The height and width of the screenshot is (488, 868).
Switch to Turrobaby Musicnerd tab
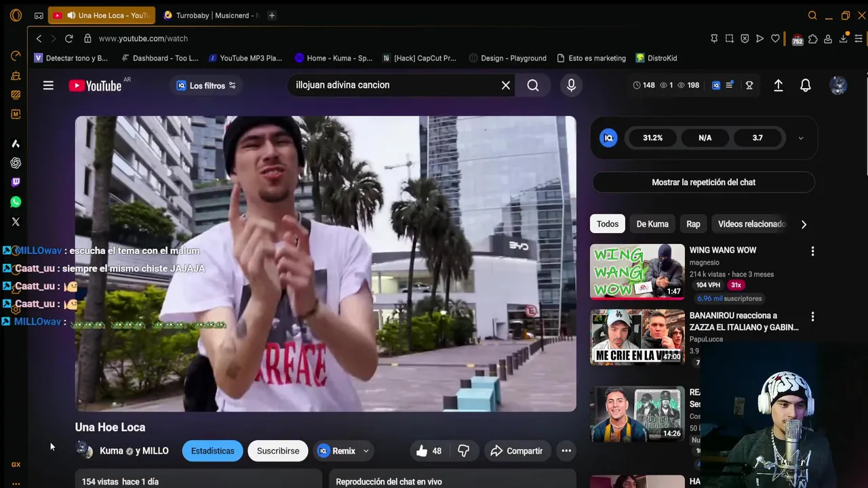point(212,15)
